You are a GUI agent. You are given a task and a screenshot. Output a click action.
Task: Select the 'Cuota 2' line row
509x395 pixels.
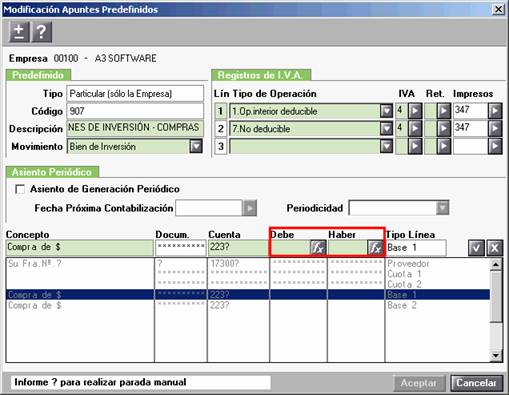(x=248, y=284)
